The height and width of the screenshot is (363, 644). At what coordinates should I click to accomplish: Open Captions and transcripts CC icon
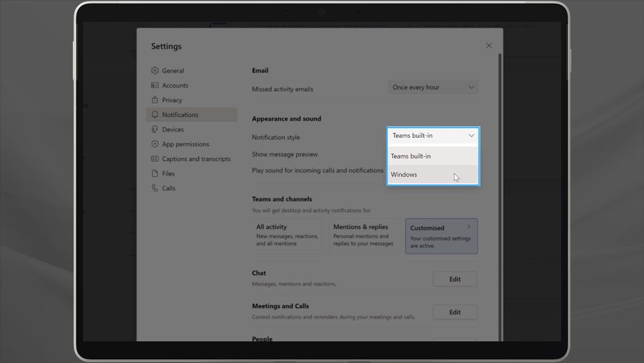coord(155,159)
